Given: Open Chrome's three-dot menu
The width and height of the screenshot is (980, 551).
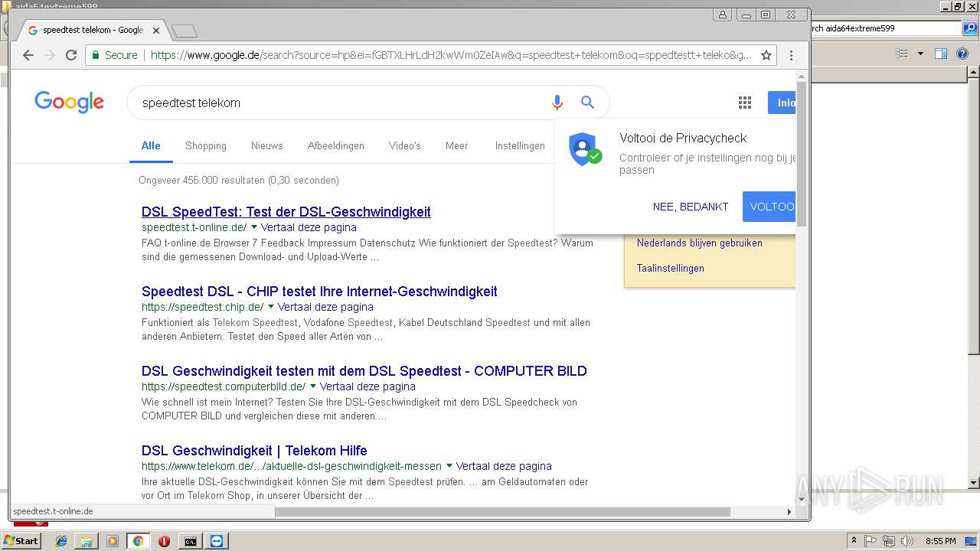Looking at the screenshot, I should pos(791,55).
